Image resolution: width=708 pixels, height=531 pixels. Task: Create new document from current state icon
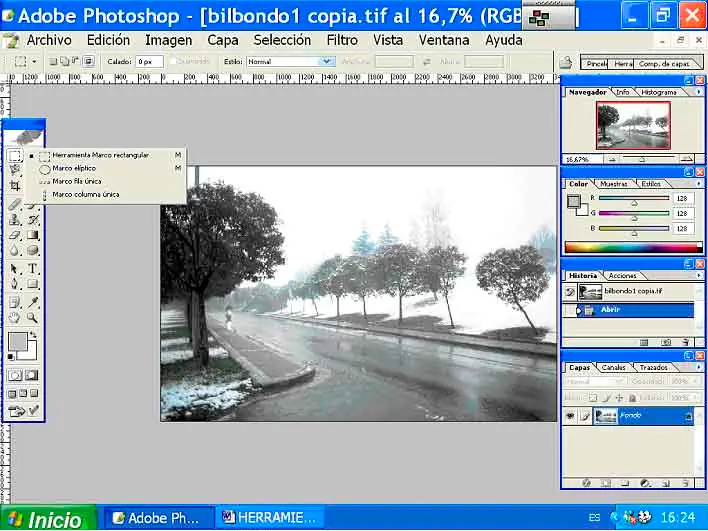click(x=644, y=343)
